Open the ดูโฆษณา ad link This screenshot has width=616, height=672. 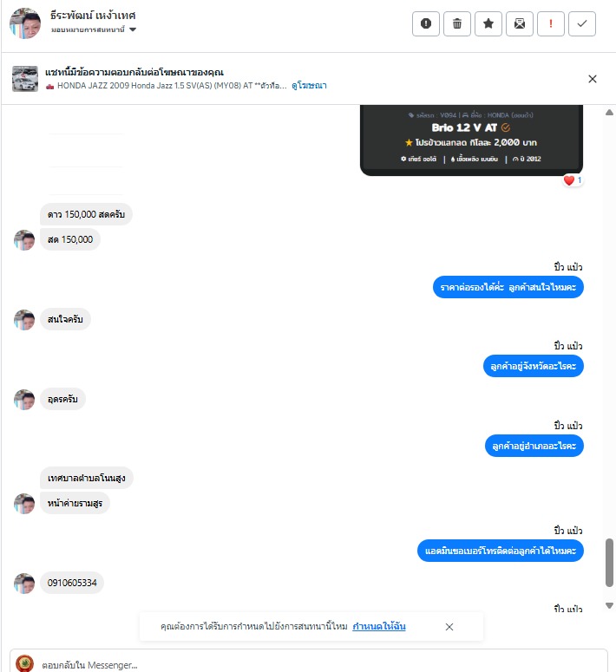tap(309, 86)
